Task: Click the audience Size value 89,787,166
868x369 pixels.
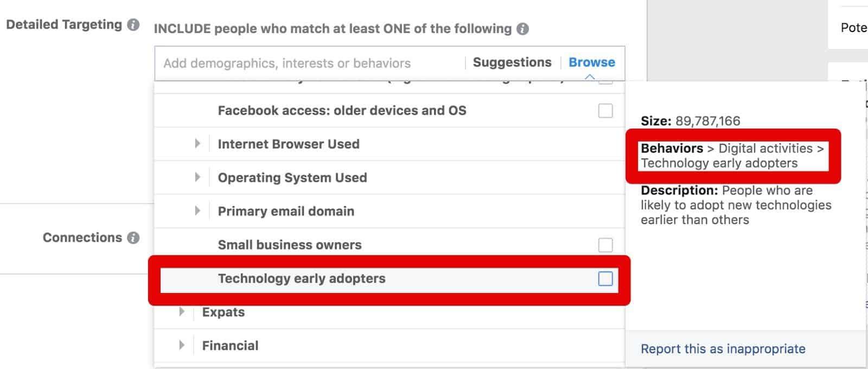Action: pos(708,121)
